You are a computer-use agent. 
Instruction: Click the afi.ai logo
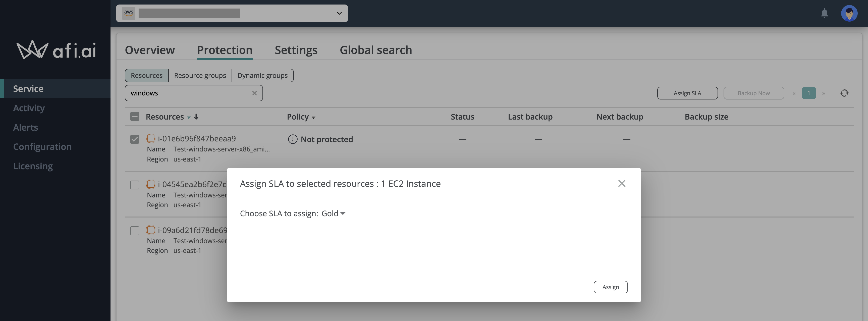pyautogui.click(x=56, y=50)
